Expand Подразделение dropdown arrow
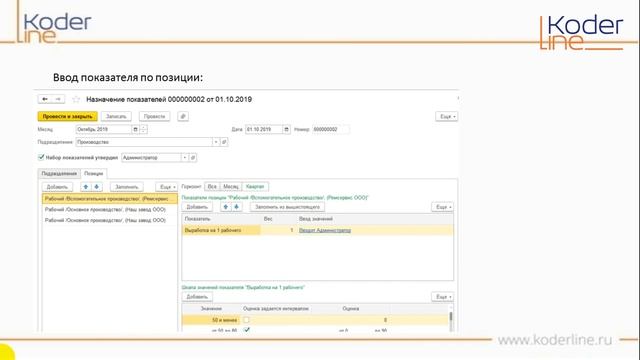Viewport: 640px width, 360px height. pyautogui.click(x=216, y=142)
